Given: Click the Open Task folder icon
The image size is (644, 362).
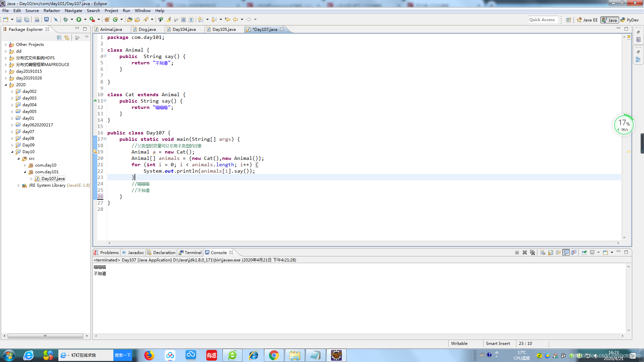Looking at the screenshot, I should point(137,20).
